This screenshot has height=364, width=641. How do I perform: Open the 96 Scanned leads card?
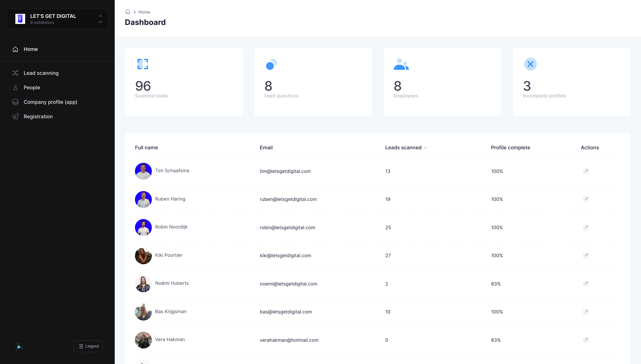coord(184,82)
